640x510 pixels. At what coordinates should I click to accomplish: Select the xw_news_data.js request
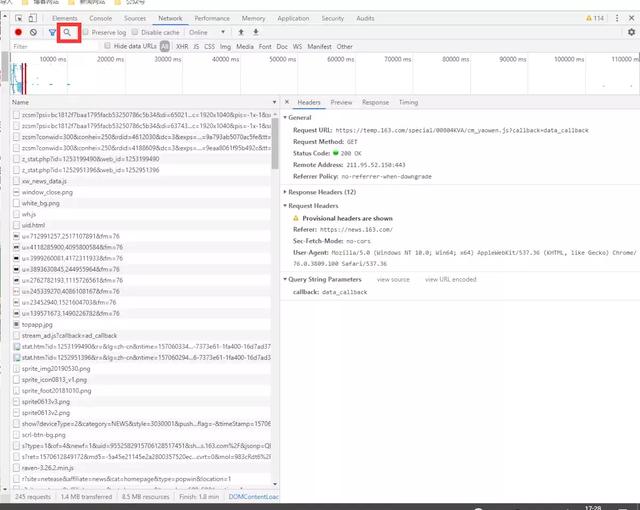tap(141, 181)
